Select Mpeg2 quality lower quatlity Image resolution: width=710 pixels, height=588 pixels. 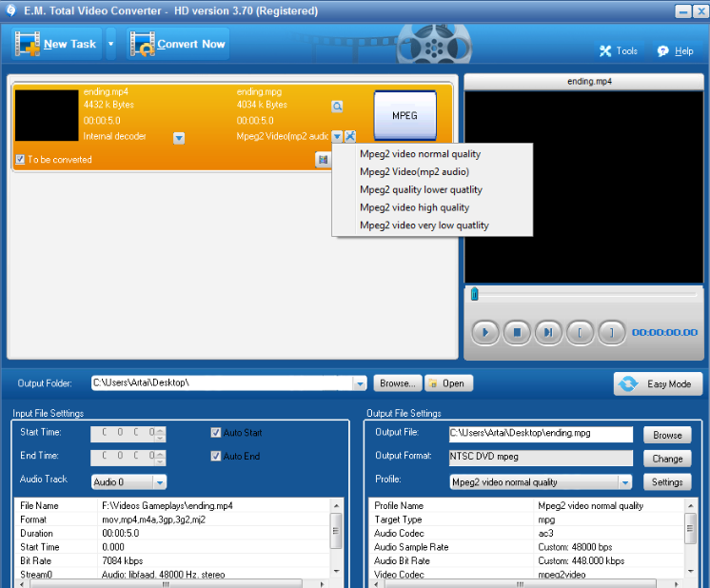point(421,189)
